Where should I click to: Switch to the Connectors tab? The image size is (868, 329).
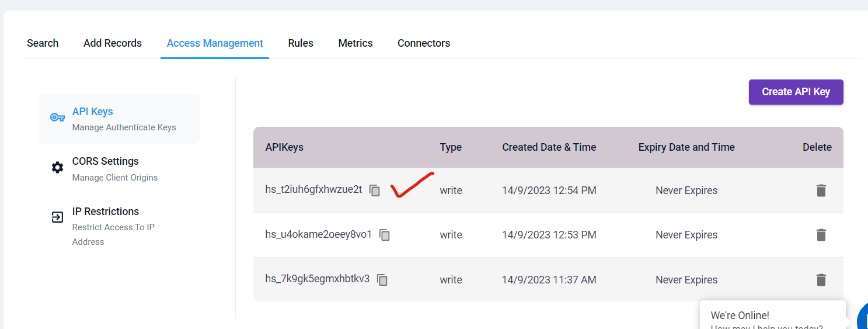[424, 43]
